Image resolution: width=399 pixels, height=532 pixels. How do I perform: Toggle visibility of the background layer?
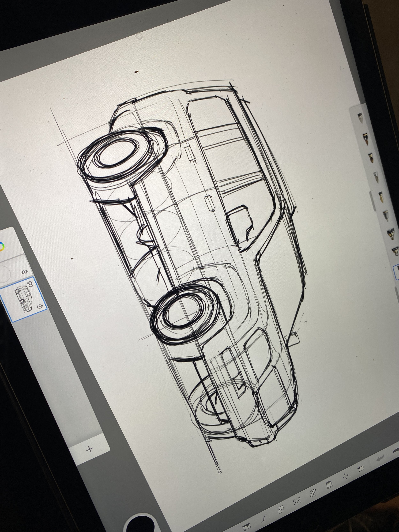(x=24, y=272)
